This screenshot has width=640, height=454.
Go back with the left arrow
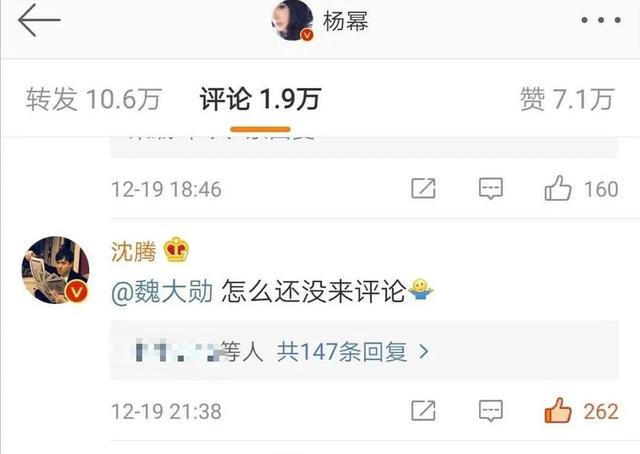(39, 20)
